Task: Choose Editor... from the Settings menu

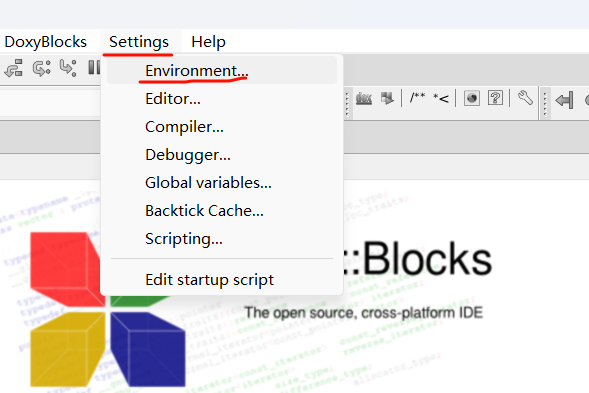Action: (222, 99)
